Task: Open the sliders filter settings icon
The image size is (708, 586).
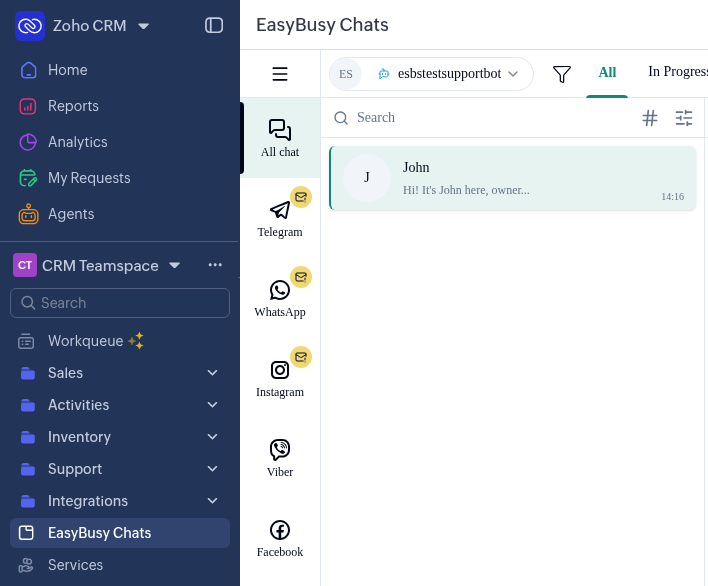Action: click(684, 118)
